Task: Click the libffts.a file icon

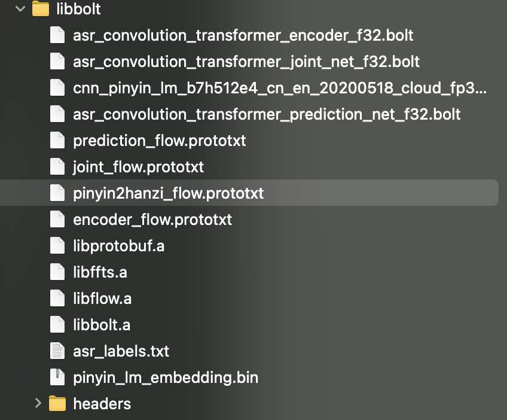Action: pos(57,272)
